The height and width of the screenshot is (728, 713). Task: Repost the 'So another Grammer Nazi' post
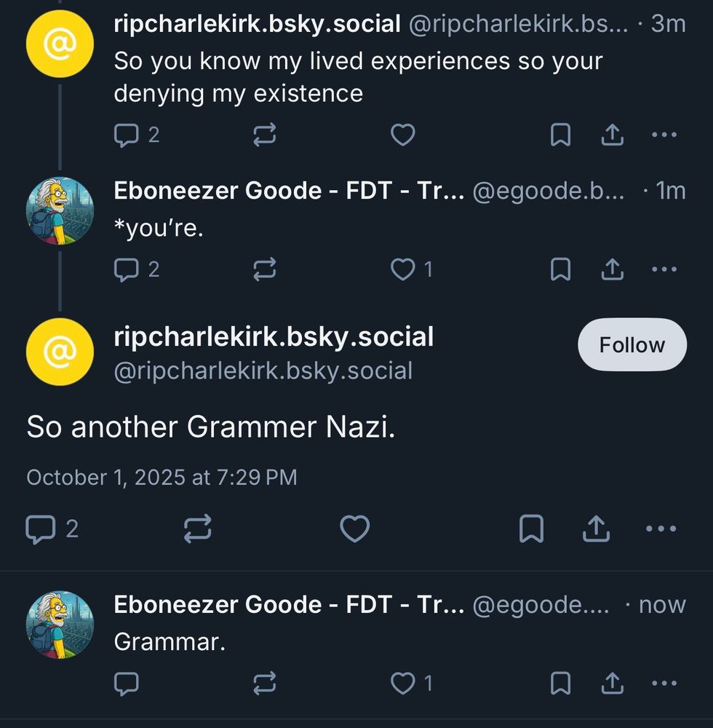point(197,529)
